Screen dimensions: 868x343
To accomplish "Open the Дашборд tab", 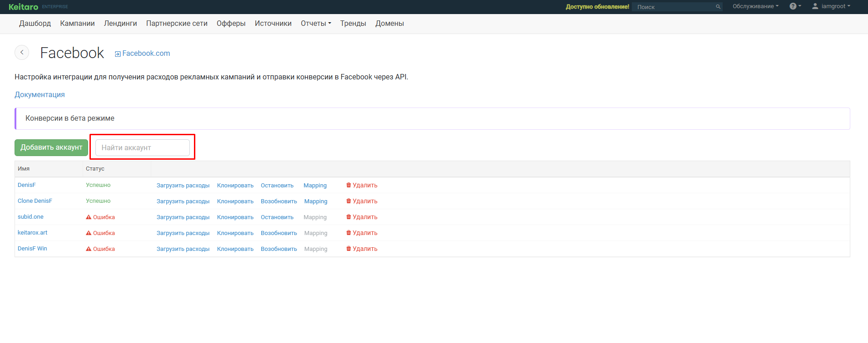I will click(35, 24).
